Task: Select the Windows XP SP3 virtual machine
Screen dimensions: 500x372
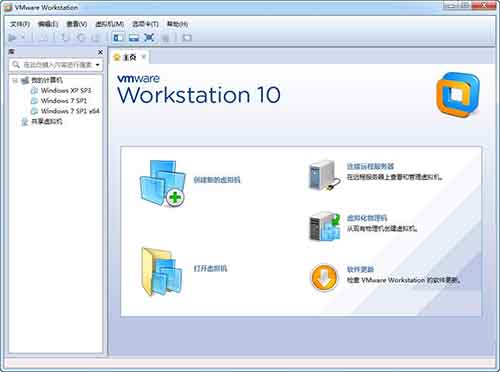Action: click(x=66, y=91)
